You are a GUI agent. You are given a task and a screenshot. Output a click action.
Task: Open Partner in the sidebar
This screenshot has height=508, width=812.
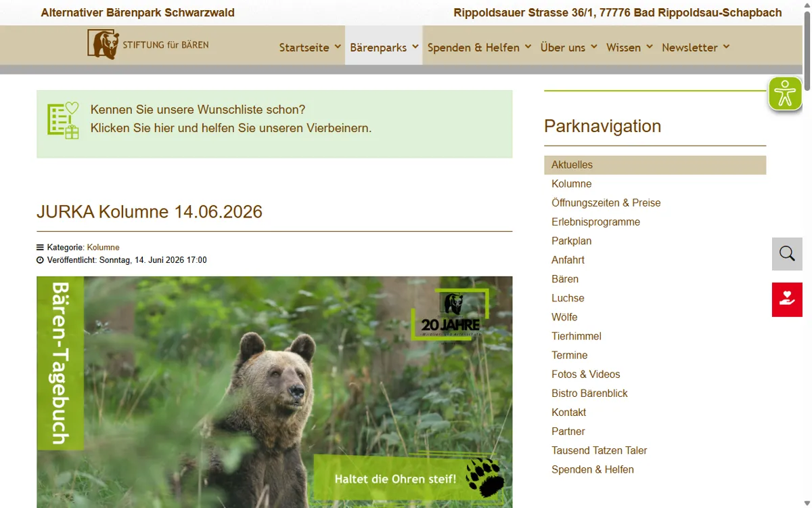pos(568,430)
